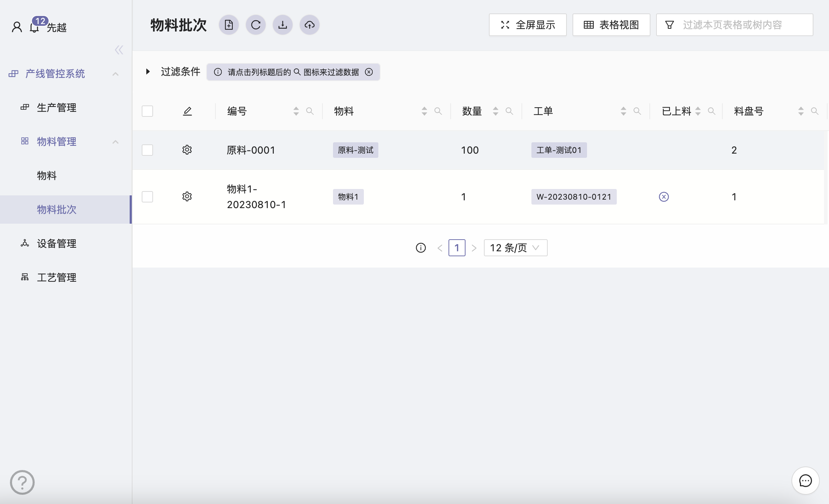Expand the 过滤条件 disclosure triangle
This screenshot has width=829, height=504.
point(148,72)
